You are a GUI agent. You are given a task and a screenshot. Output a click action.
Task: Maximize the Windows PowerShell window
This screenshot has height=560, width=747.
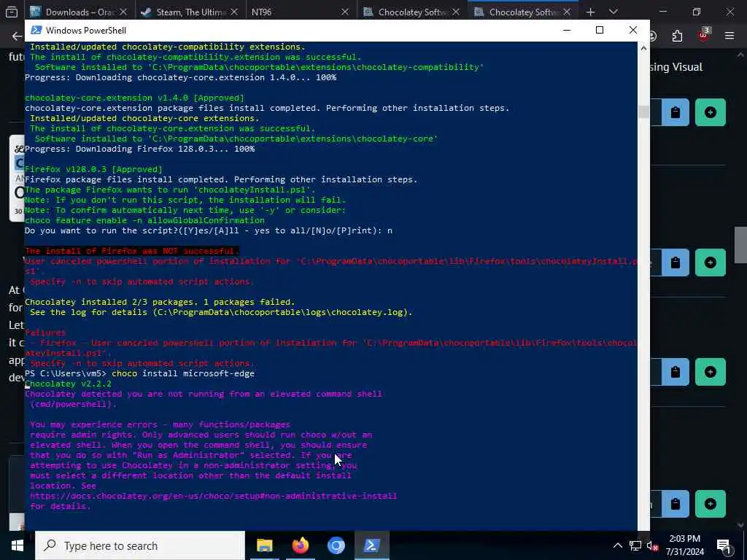pos(600,30)
